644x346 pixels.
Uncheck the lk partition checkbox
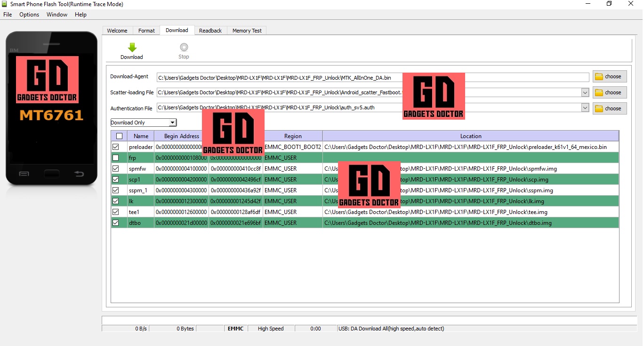pyautogui.click(x=115, y=201)
